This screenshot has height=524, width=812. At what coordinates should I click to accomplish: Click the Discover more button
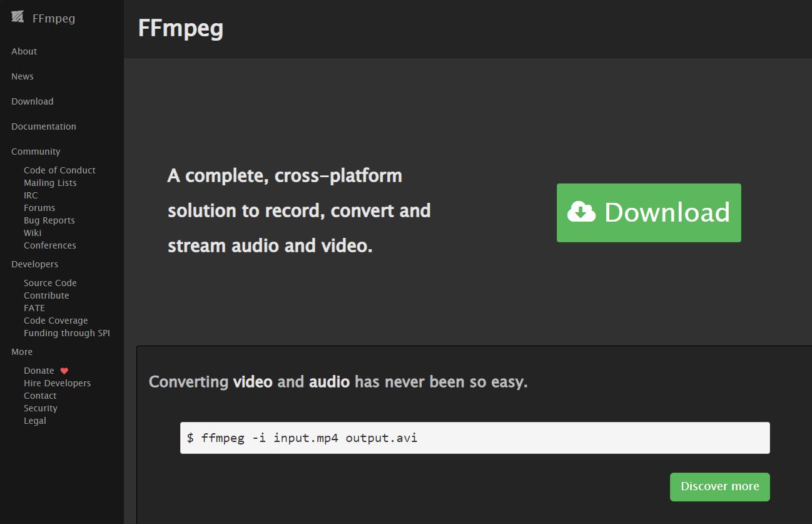(x=719, y=486)
